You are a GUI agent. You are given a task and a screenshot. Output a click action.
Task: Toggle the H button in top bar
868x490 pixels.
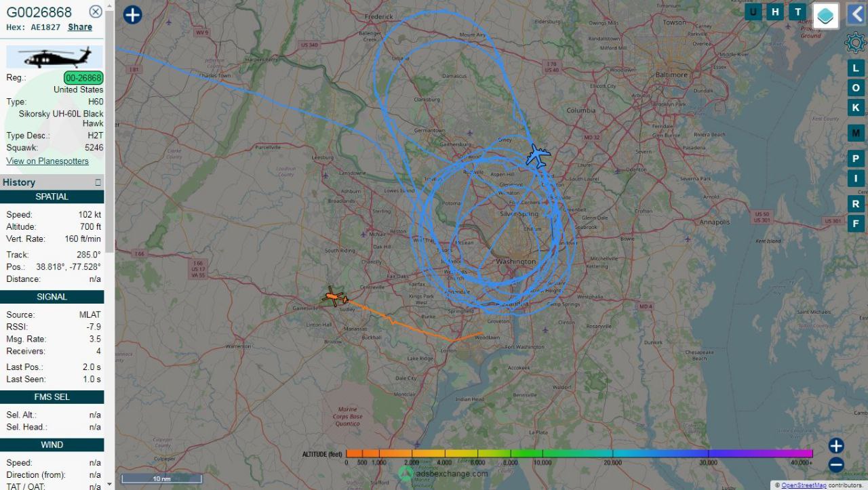pos(776,12)
